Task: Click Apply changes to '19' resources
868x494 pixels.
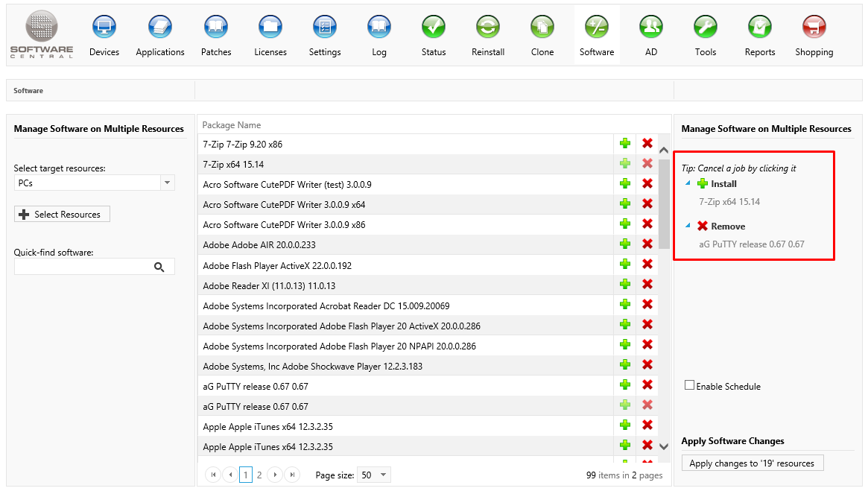Action: (x=752, y=463)
